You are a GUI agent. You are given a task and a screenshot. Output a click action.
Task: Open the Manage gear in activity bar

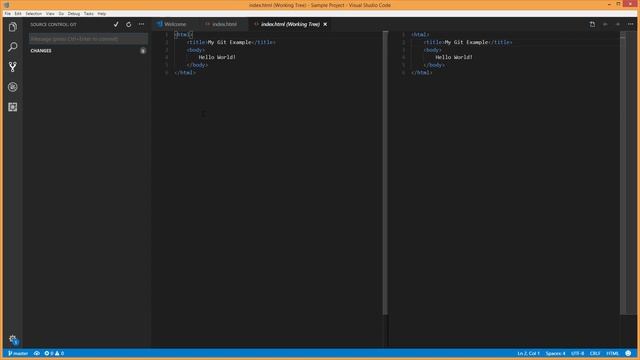click(x=13, y=339)
